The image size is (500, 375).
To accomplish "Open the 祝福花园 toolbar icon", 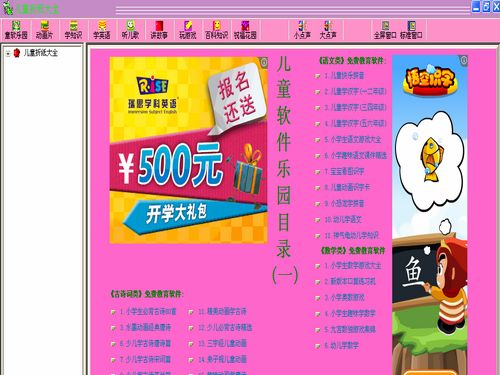I will coord(245,30).
